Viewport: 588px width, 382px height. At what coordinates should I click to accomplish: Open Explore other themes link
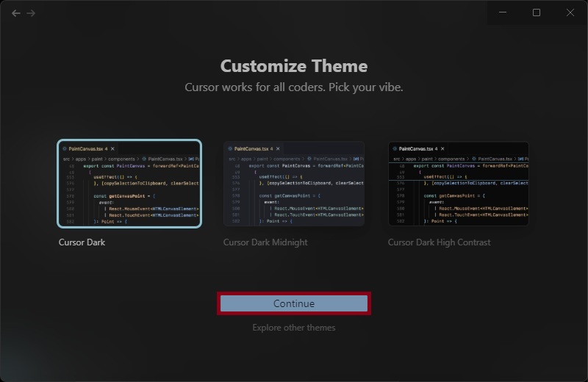click(293, 328)
